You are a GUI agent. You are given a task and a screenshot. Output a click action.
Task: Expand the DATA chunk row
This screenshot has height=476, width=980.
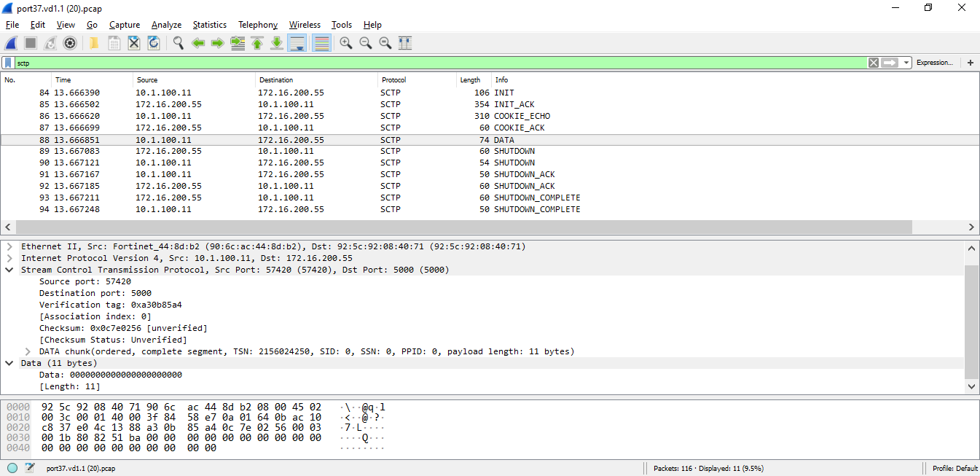(x=28, y=351)
